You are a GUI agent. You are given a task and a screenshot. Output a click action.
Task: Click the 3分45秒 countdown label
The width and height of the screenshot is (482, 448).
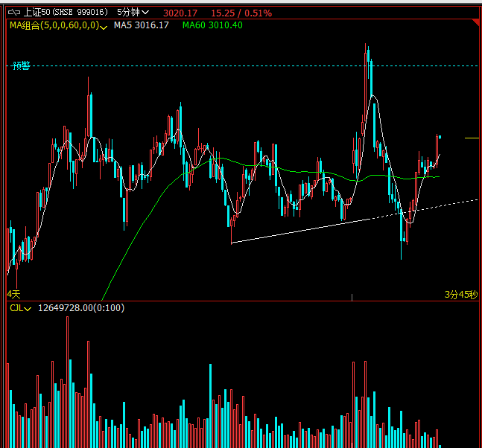coord(461,295)
